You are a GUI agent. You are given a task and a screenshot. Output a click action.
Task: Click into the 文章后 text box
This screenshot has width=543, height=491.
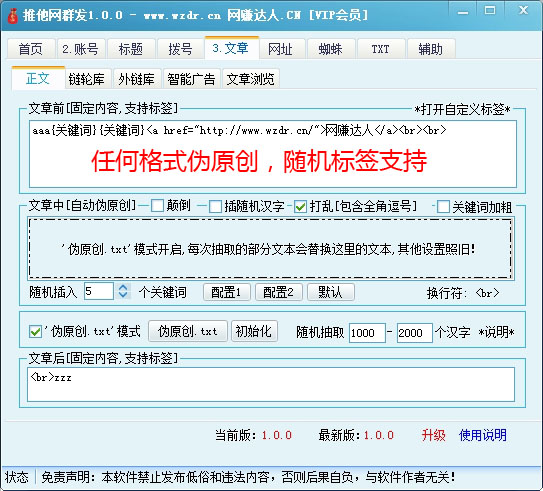[x=271, y=385]
